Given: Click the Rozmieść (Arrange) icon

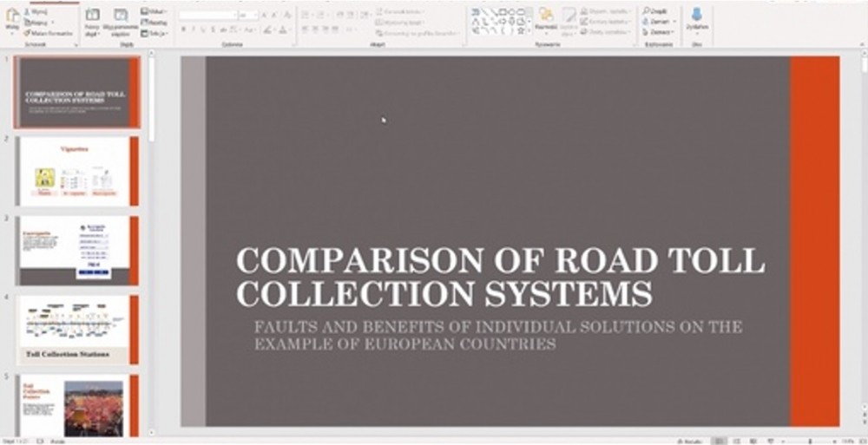Looking at the screenshot, I should click(546, 16).
